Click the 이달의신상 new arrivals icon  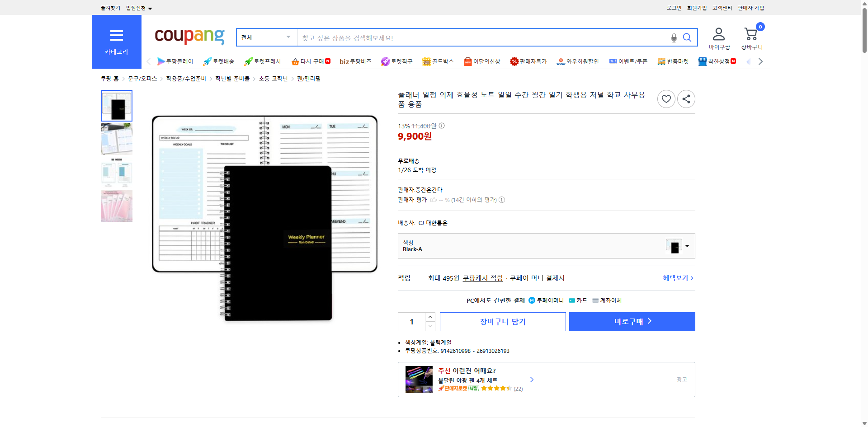pyautogui.click(x=468, y=61)
